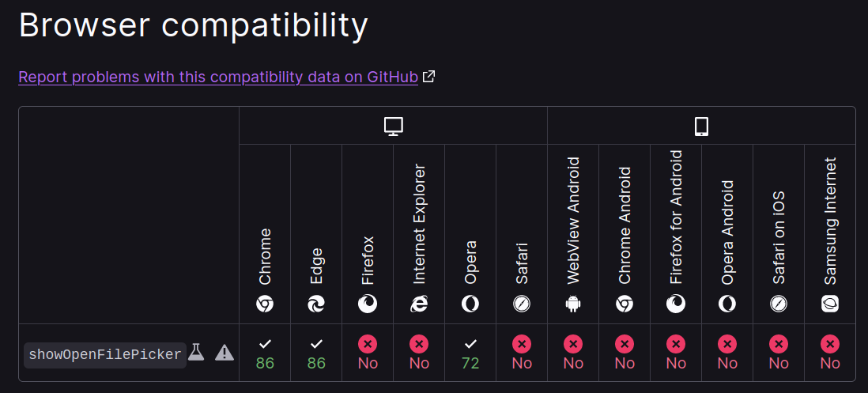Click the experimental flask icon
This screenshot has height=393, width=868.
(196, 352)
